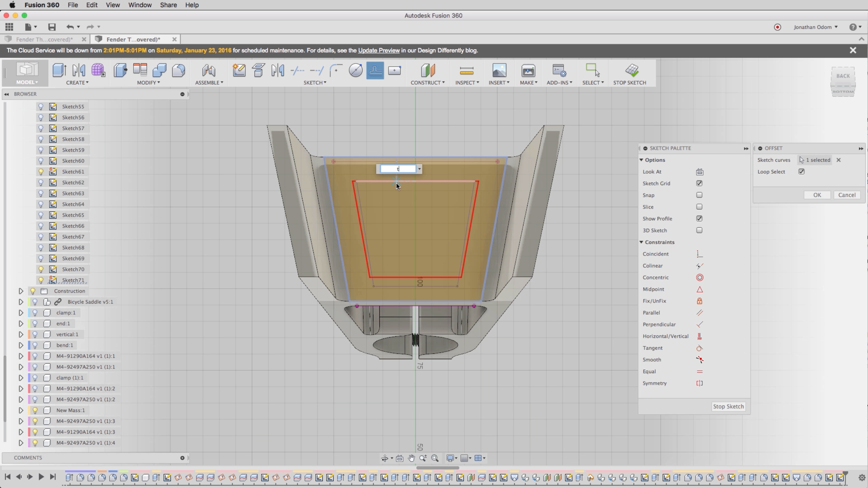The image size is (868, 488).
Task: Click OK in the Offset dialog
Action: click(x=817, y=195)
